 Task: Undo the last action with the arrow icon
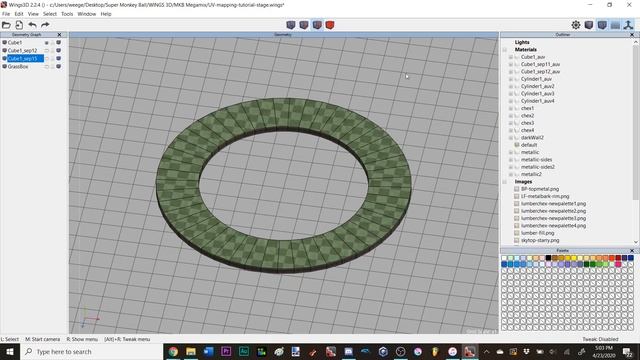[x=32, y=25]
